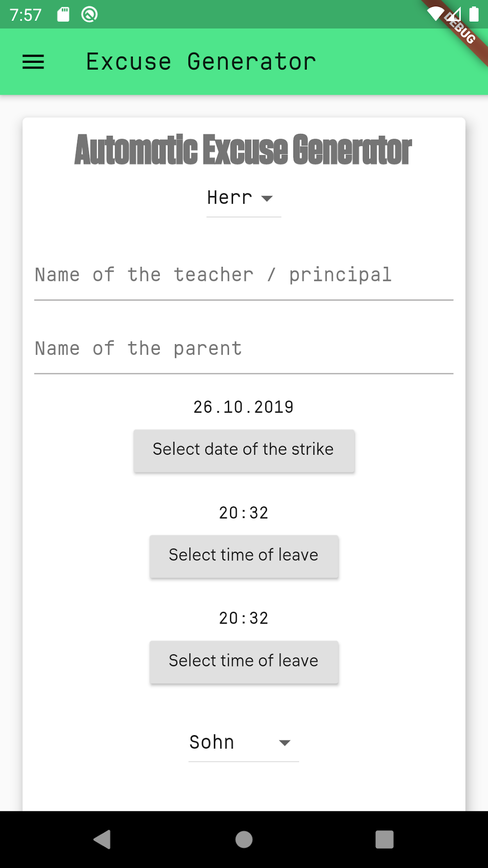Tap the Excuse Generator app bar title
The image size is (488, 868).
click(201, 62)
